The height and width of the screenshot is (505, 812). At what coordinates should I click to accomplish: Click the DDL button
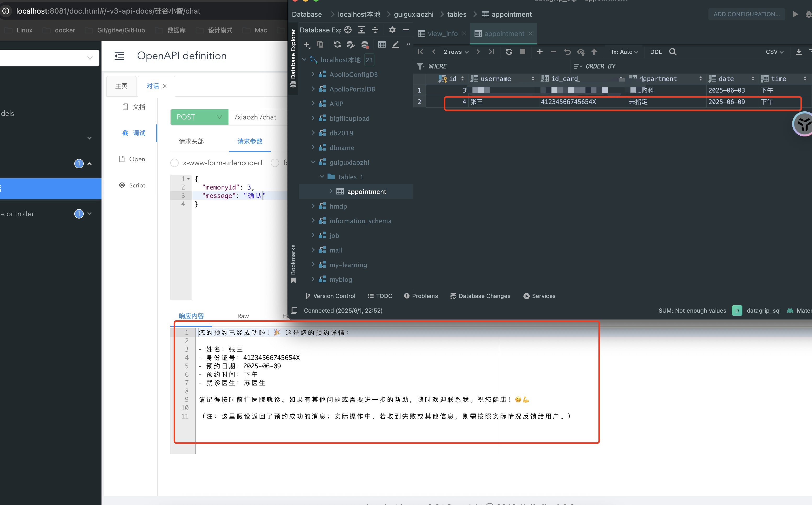pyautogui.click(x=656, y=52)
